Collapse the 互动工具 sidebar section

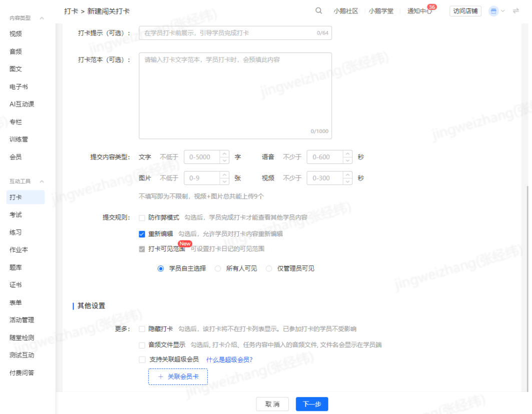coord(42,181)
